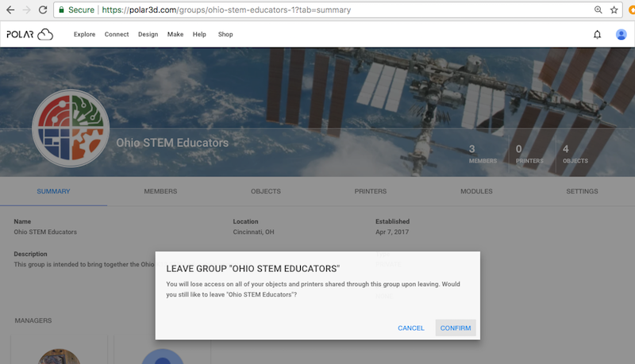635x364 pixels.
Task: Click the Polar cloud logo
Action: point(29,34)
